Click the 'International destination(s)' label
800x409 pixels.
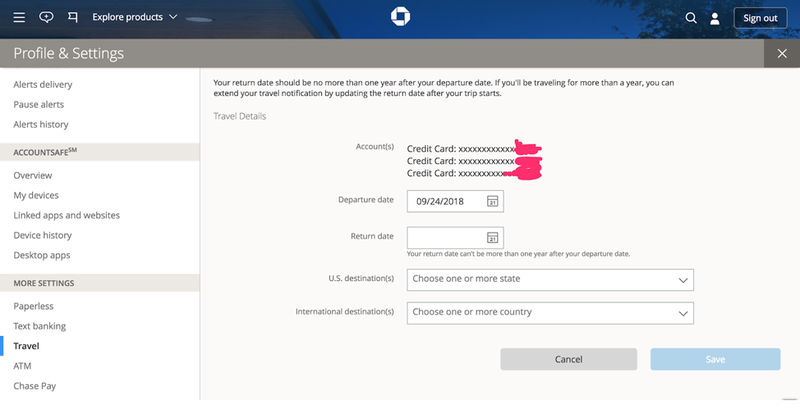344,312
